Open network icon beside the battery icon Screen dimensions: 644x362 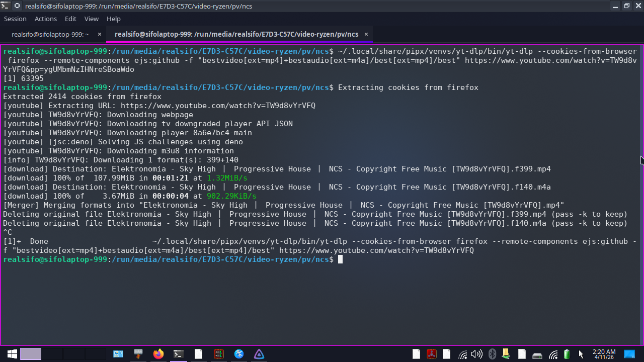[x=553, y=354]
